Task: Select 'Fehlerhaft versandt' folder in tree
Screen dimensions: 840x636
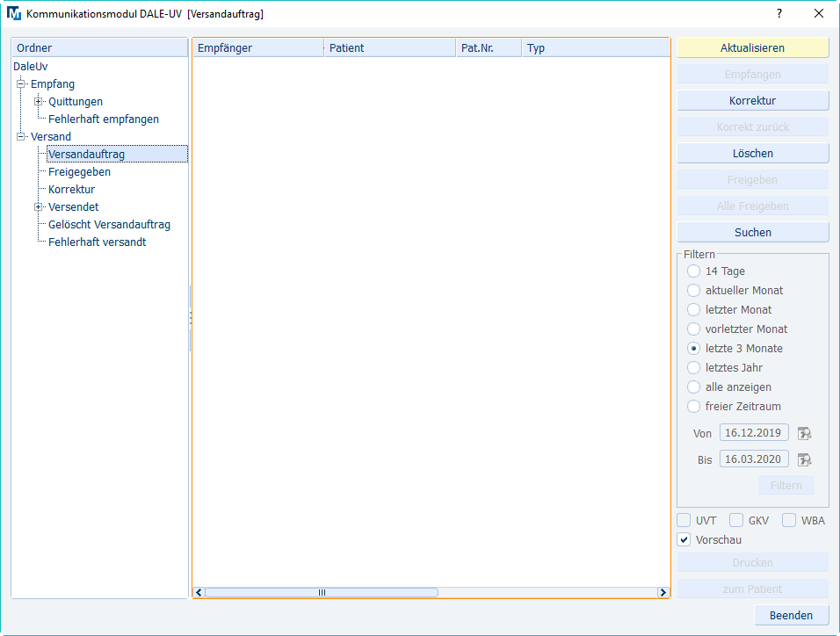Action: pyautogui.click(x=97, y=242)
